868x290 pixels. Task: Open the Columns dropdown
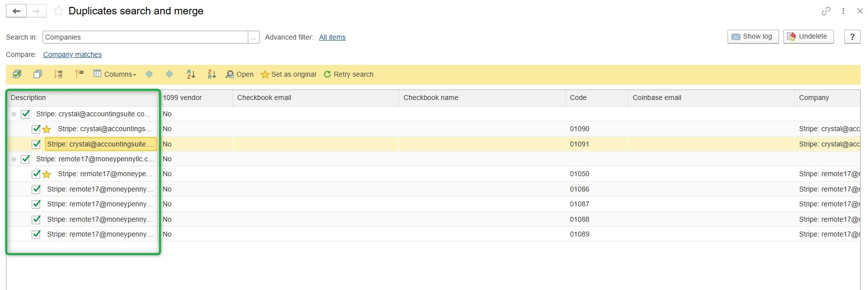(115, 74)
